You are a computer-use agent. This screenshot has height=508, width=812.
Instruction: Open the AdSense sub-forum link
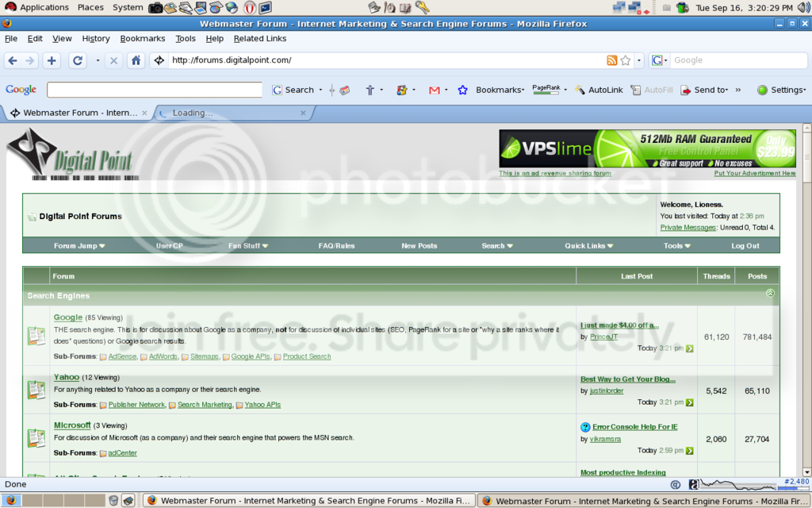pyautogui.click(x=122, y=356)
